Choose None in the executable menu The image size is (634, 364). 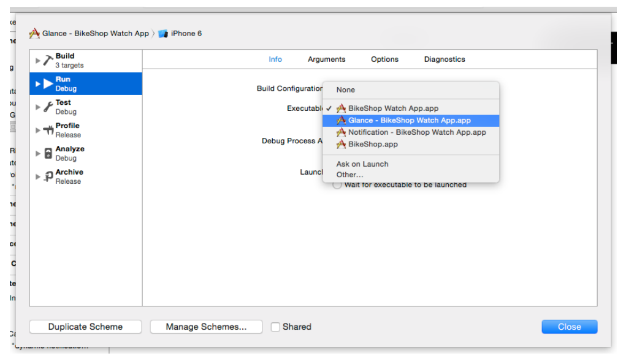pos(411,89)
